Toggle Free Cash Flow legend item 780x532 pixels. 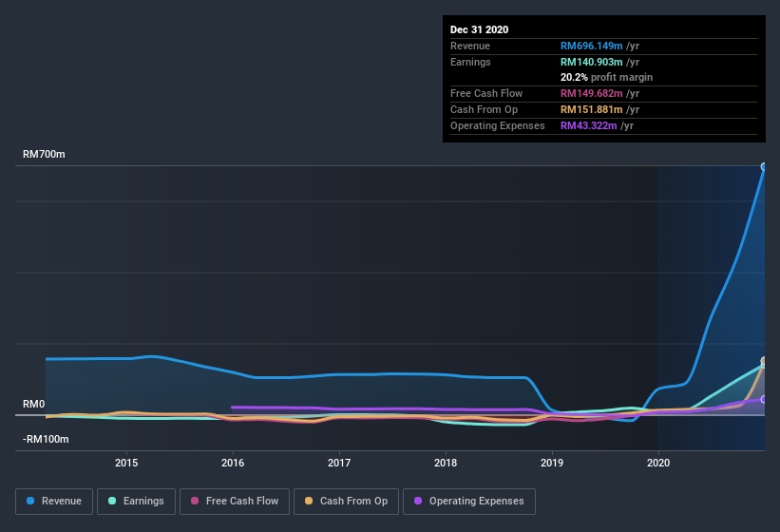click(x=235, y=501)
